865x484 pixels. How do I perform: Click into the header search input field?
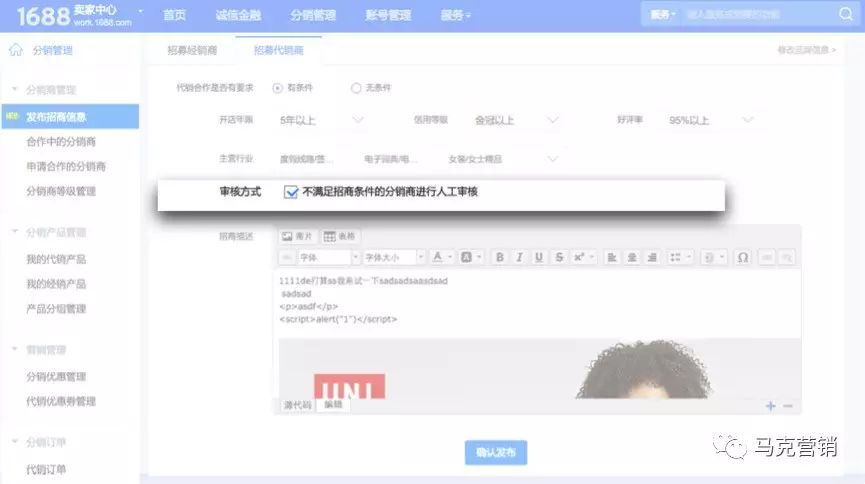tap(759, 14)
